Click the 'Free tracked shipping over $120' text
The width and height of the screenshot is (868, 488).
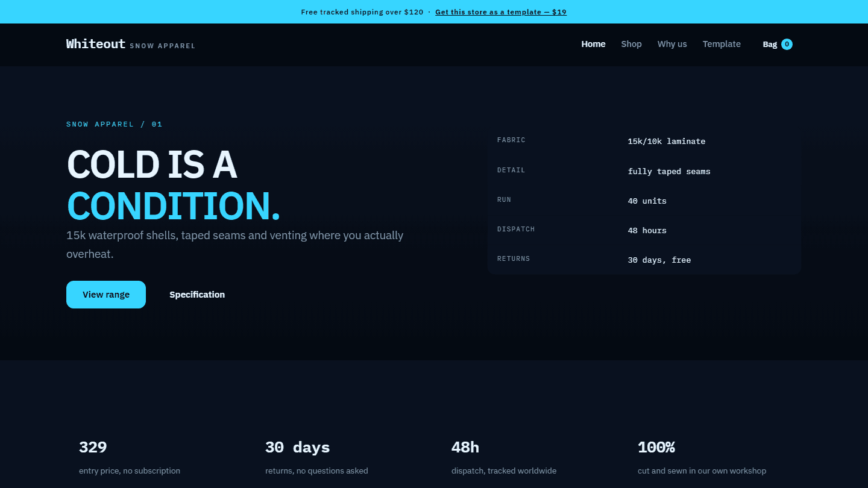[x=362, y=12]
